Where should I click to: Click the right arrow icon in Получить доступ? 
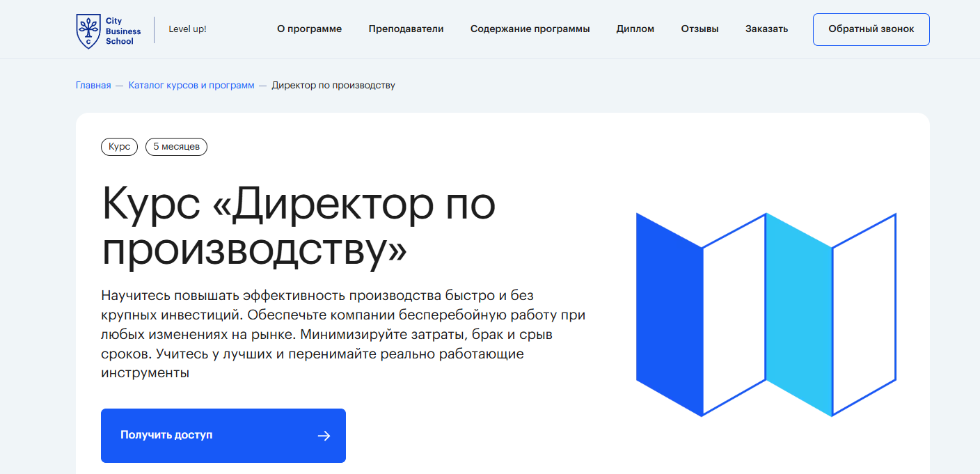click(x=324, y=436)
